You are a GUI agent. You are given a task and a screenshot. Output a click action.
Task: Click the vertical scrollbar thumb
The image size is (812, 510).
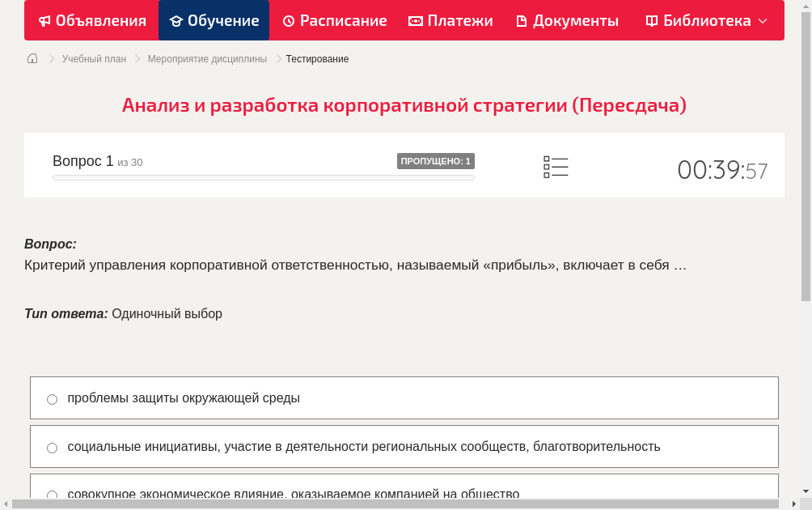coord(806,155)
